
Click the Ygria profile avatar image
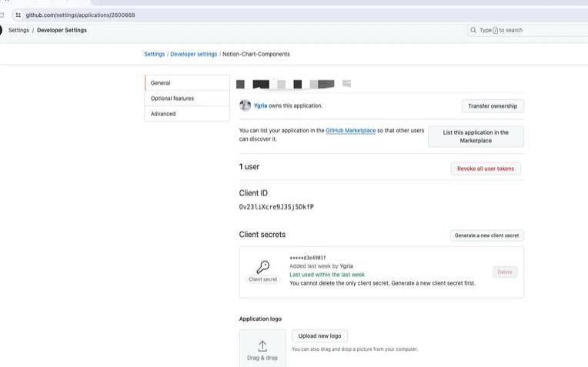click(x=245, y=105)
